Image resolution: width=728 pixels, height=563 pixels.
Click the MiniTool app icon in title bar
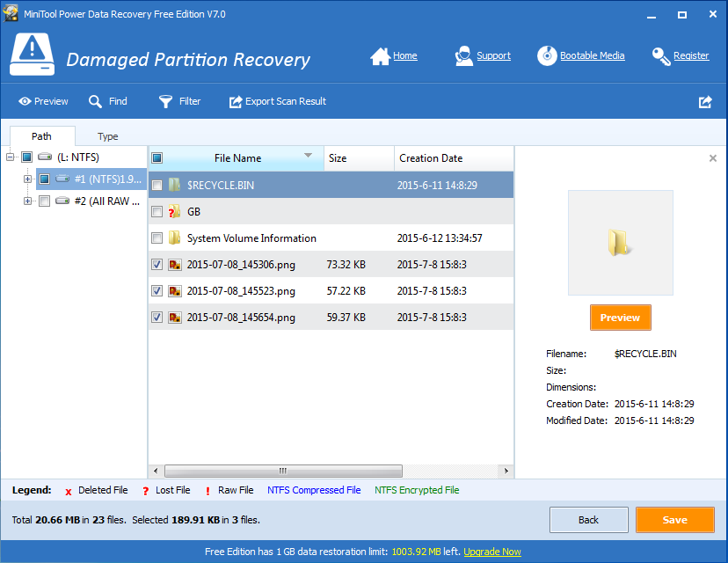[x=11, y=13]
